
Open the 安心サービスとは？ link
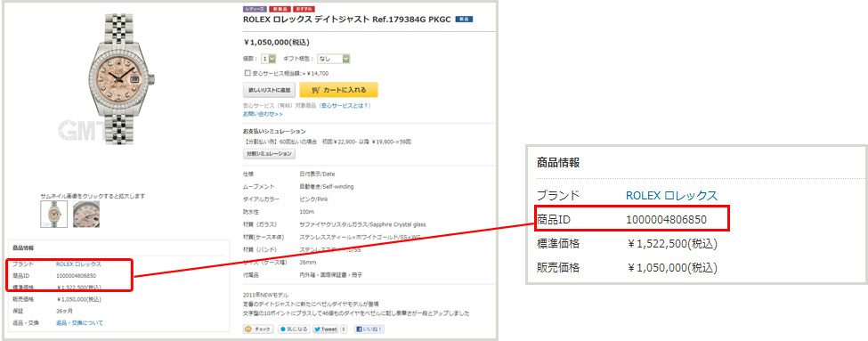pyautogui.click(x=345, y=105)
